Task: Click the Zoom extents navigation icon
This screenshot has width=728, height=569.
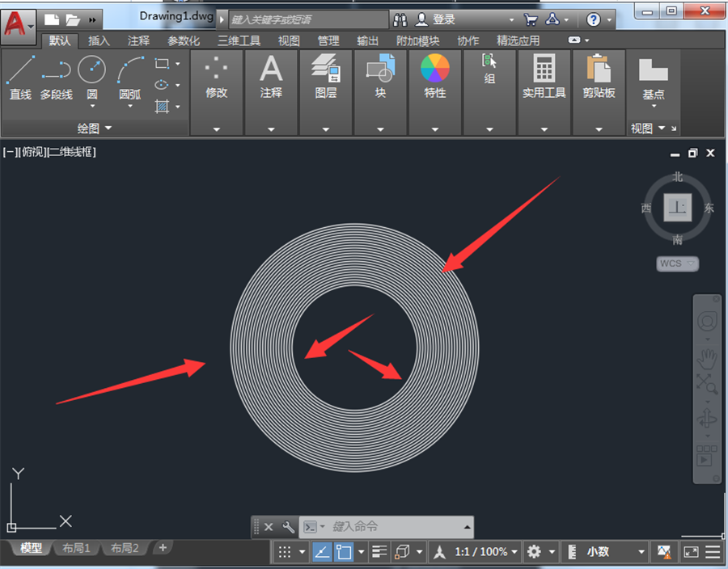Action: 707,383
